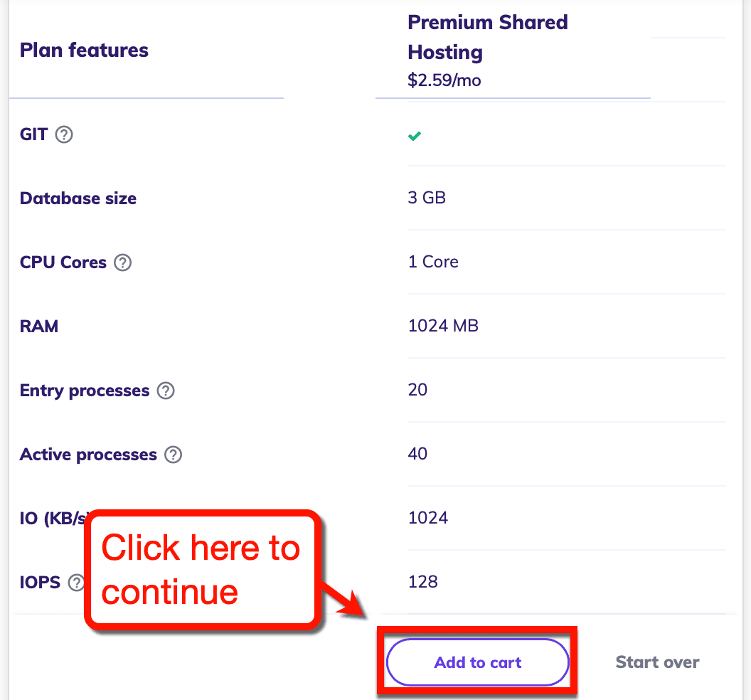This screenshot has width=751, height=700.
Task: Open the Entry processes help tooltip icon
Action: click(x=166, y=390)
